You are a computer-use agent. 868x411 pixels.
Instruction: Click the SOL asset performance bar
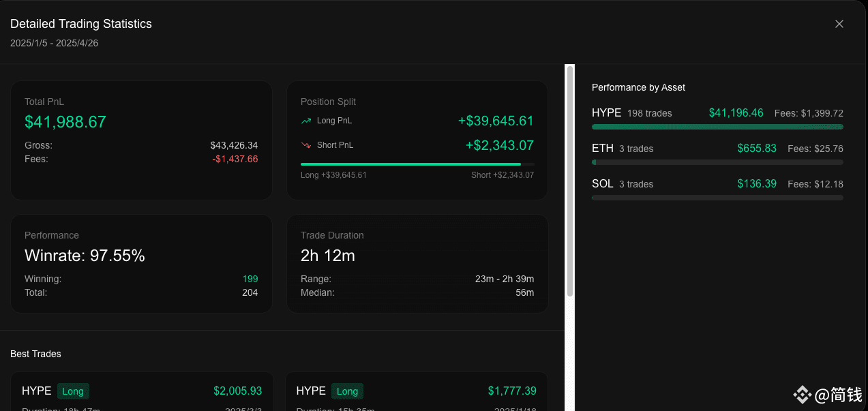[717, 198]
